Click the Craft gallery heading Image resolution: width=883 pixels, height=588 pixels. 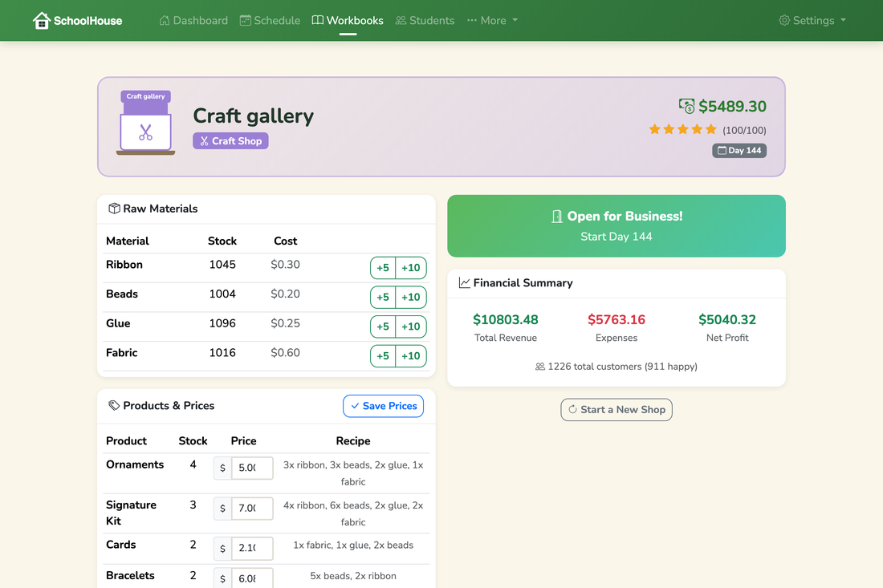(254, 116)
